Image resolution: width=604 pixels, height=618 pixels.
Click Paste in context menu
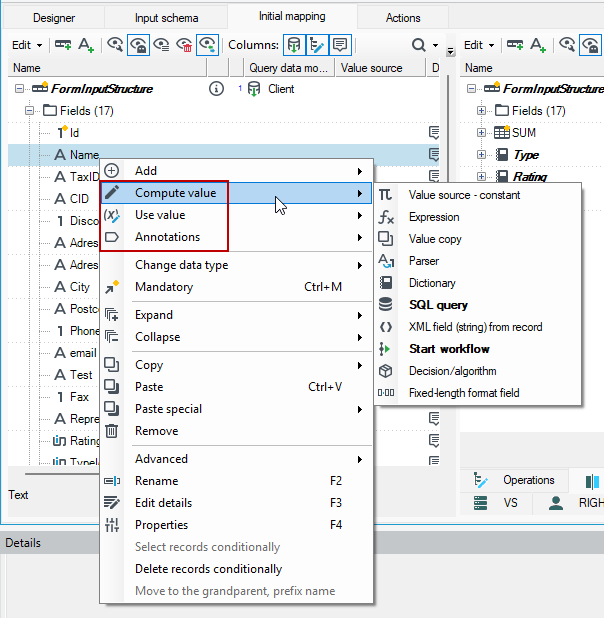[x=236, y=387]
